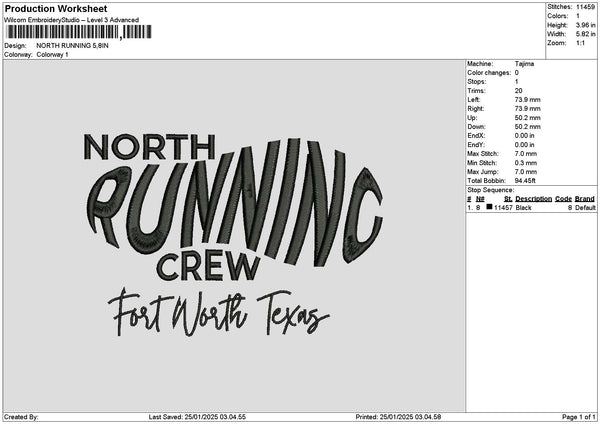Click the black color swatch in Stop Sequence
This screenshot has width=600, height=424.
point(489,207)
